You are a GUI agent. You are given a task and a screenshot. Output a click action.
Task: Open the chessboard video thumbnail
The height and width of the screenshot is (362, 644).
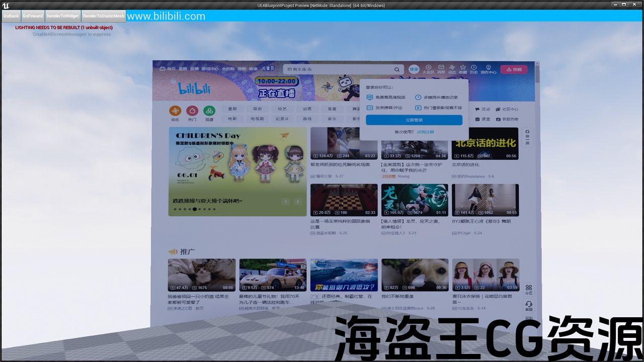tap(344, 200)
